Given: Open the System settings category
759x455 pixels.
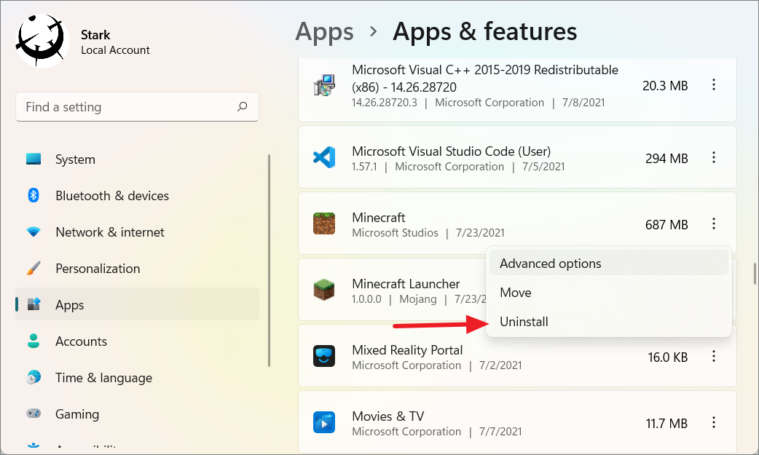Looking at the screenshot, I should (137, 159).
